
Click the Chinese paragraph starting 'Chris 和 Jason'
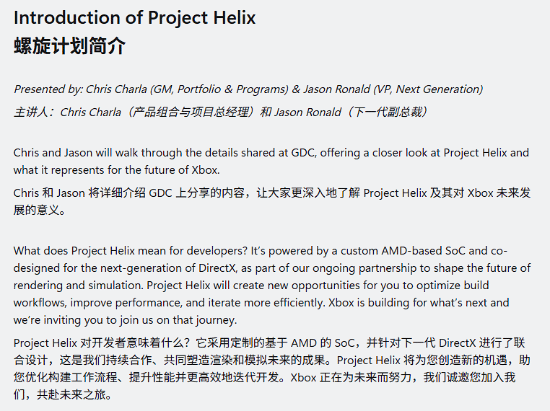(x=272, y=202)
